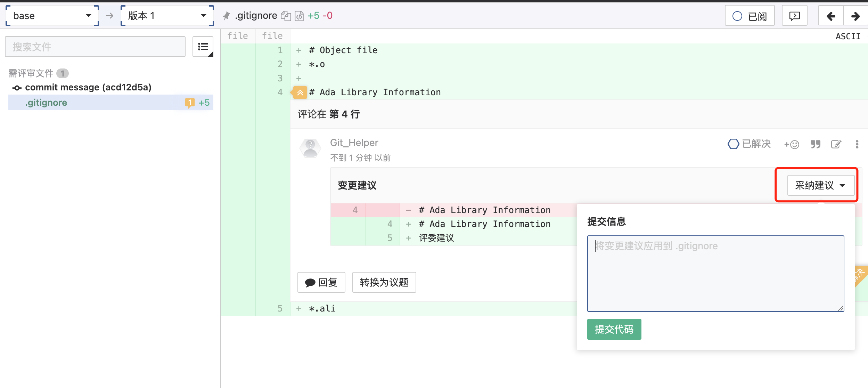Expand the 采纳建议 dropdown
This screenshot has width=868, height=388.
pyautogui.click(x=820, y=185)
